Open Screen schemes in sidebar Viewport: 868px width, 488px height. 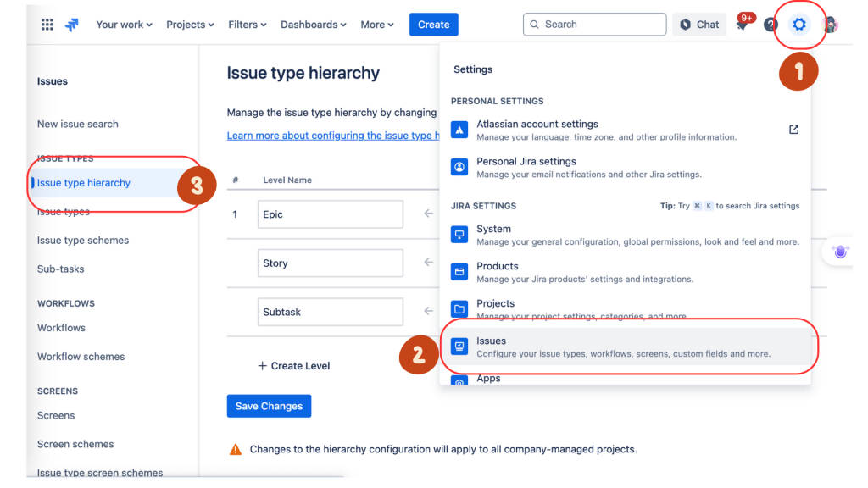75,444
